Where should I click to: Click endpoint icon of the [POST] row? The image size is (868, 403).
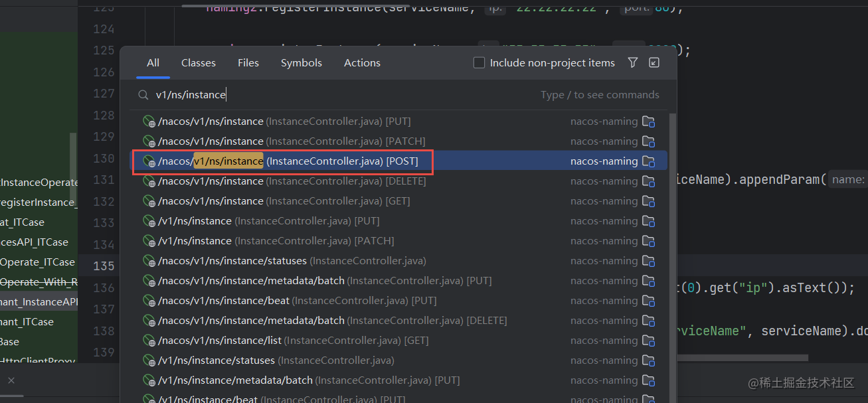(x=149, y=161)
